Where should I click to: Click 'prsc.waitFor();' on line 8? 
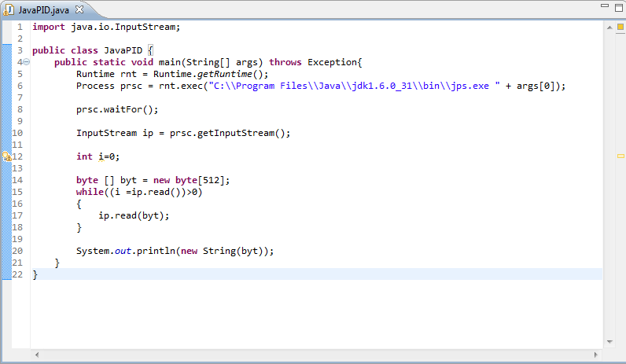point(117,109)
